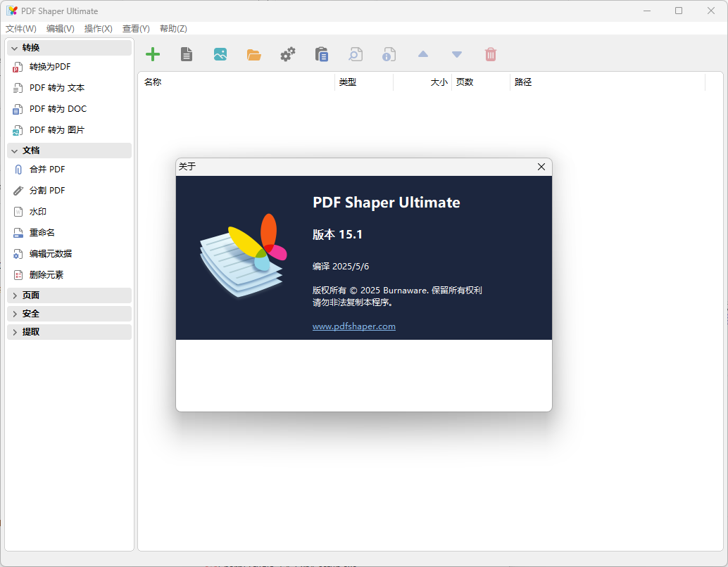The image size is (728, 567).
Task: Click the 重命名 rename icon
Action: [18, 233]
